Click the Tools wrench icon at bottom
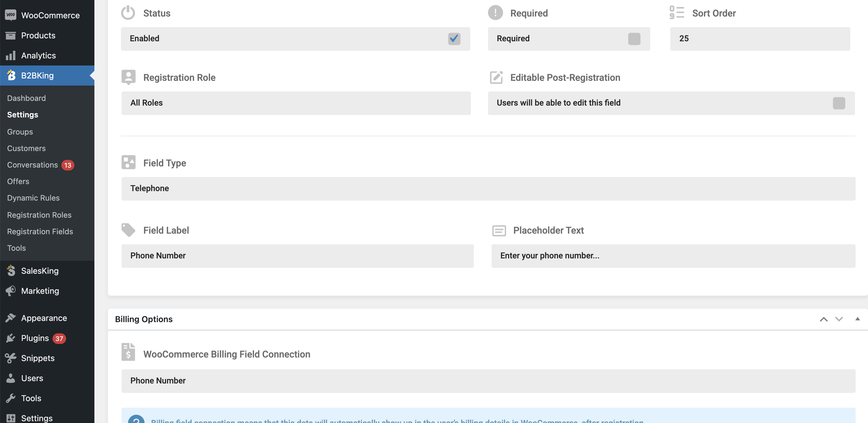This screenshot has width=868, height=423. click(x=10, y=398)
